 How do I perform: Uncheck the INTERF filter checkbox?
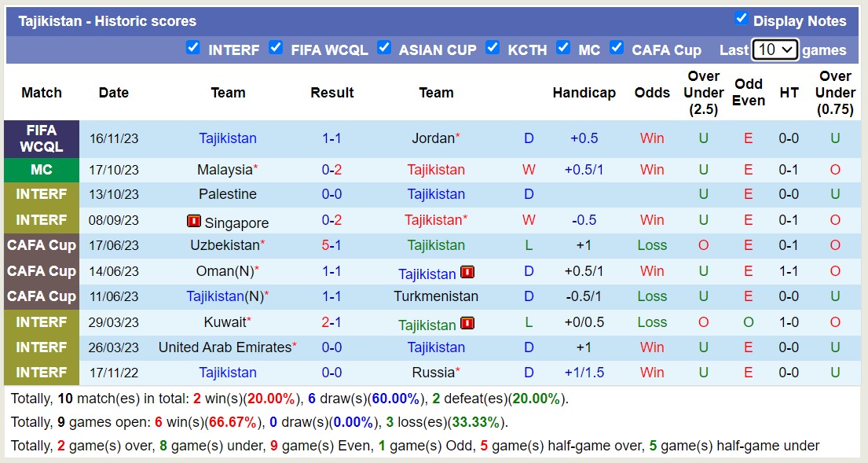(193, 47)
